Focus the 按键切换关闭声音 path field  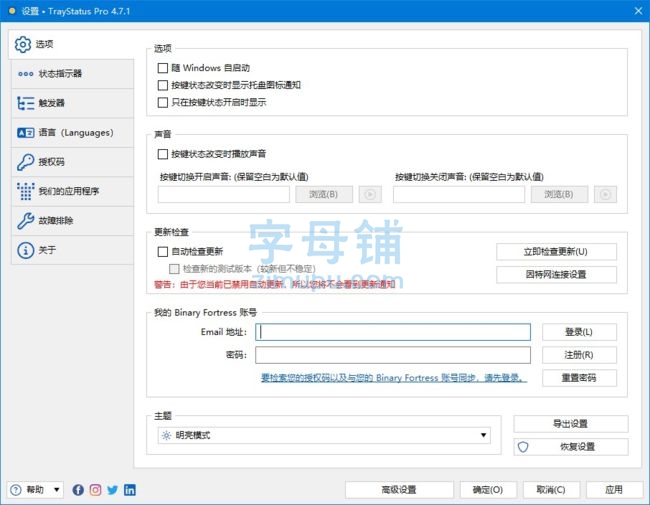pos(459,194)
